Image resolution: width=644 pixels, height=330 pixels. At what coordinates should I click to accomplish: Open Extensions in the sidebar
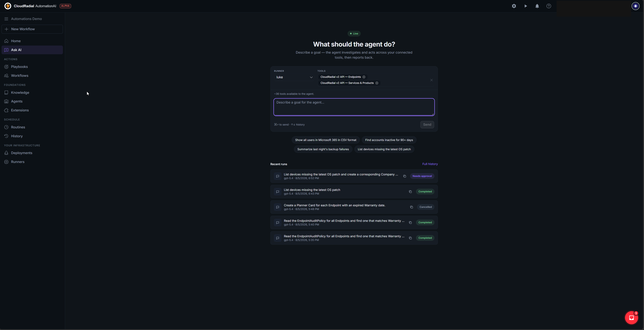(32, 110)
